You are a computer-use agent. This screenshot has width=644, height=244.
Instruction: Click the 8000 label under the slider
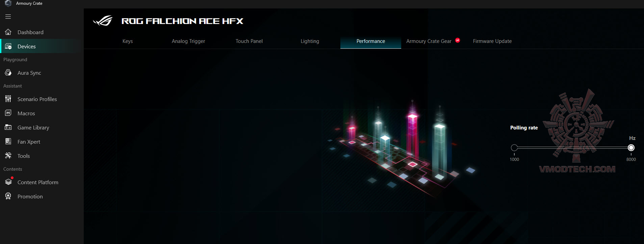(631, 160)
